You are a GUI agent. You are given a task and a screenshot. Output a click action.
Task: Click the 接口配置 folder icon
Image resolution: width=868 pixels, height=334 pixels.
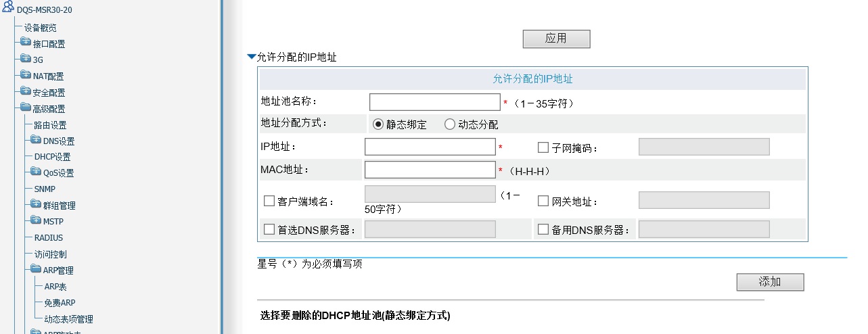(26, 42)
